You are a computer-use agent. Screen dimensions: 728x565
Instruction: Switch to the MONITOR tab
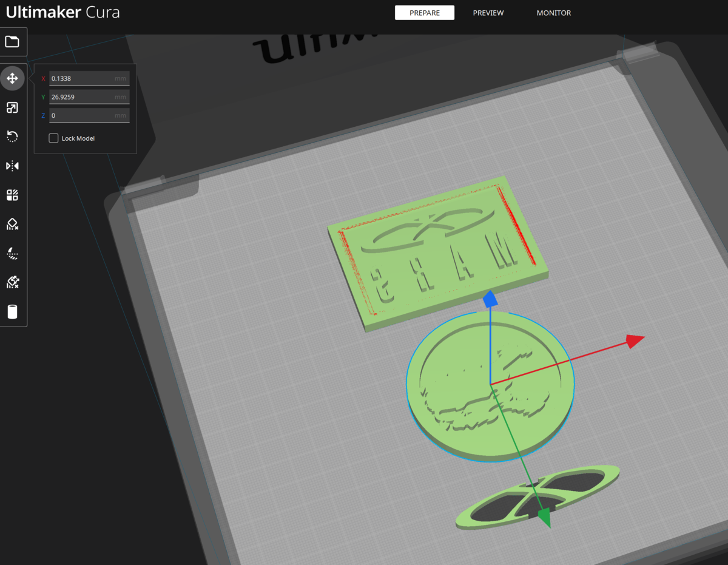tap(553, 13)
